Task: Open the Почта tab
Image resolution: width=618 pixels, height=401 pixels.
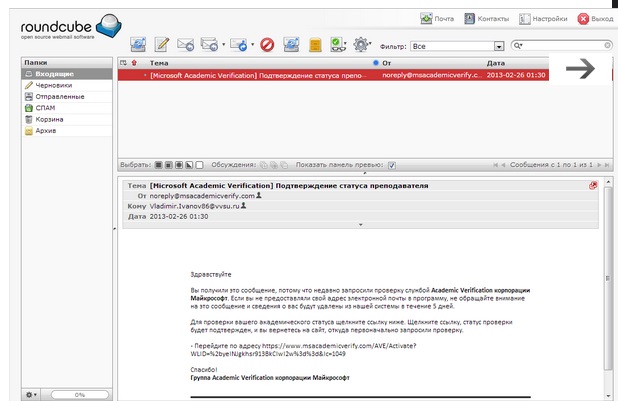Action: 437,19
